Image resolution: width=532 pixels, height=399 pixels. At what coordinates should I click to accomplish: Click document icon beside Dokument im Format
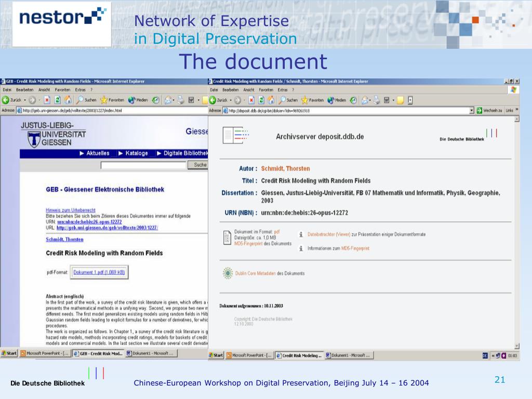[228, 237]
